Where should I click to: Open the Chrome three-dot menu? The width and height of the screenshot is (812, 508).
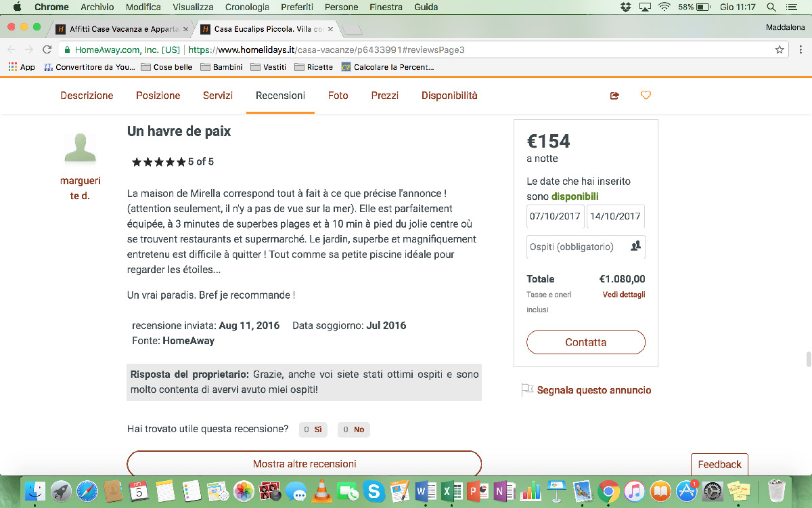[799, 49]
